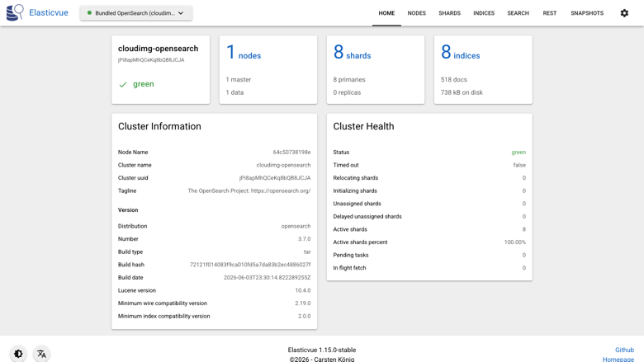The width and height of the screenshot is (644, 362).
Task: Open the REST tab
Action: point(550,13)
